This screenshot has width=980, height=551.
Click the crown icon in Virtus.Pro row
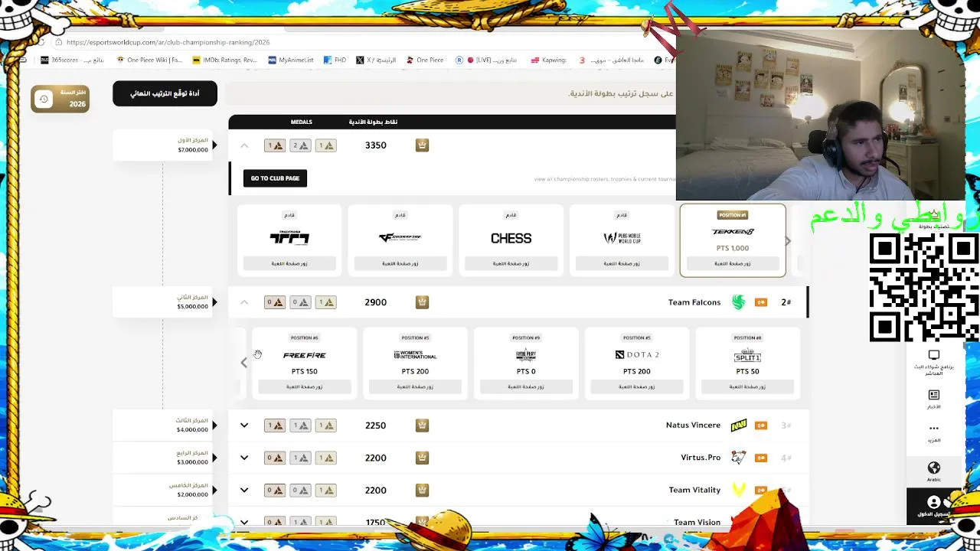tap(422, 458)
